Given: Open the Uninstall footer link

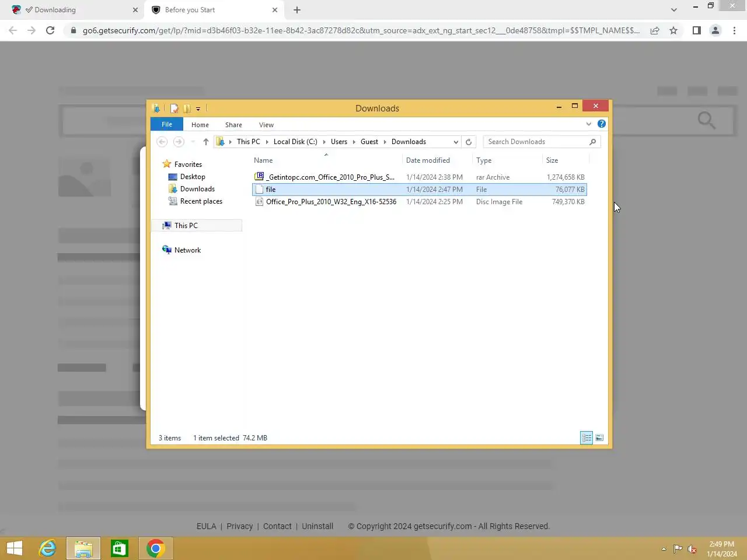Looking at the screenshot, I should pyautogui.click(x=317, y=526).
